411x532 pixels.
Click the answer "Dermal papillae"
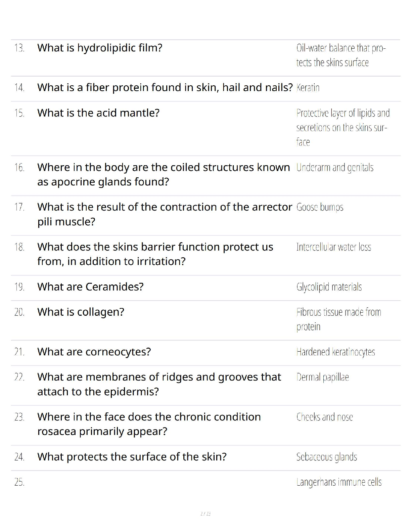coord(322,377)
